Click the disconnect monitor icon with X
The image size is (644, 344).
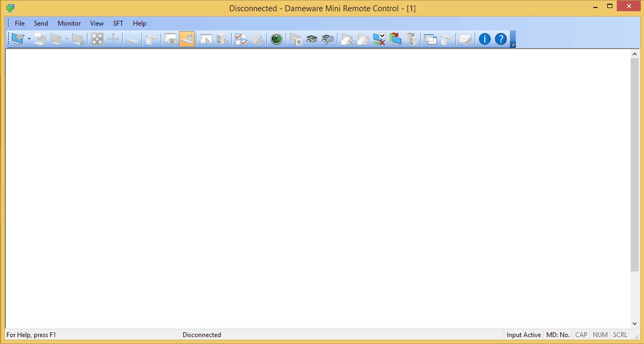click(78, 39)
